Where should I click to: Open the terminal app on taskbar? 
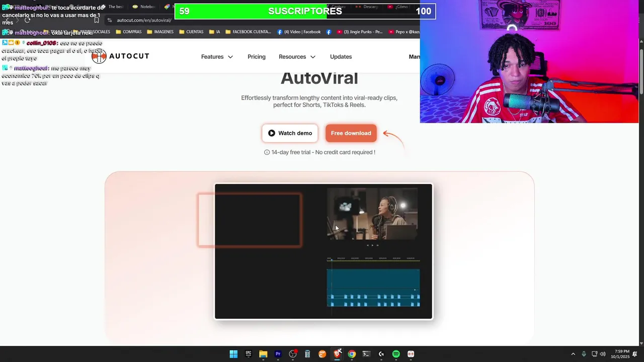coord(366,354)
